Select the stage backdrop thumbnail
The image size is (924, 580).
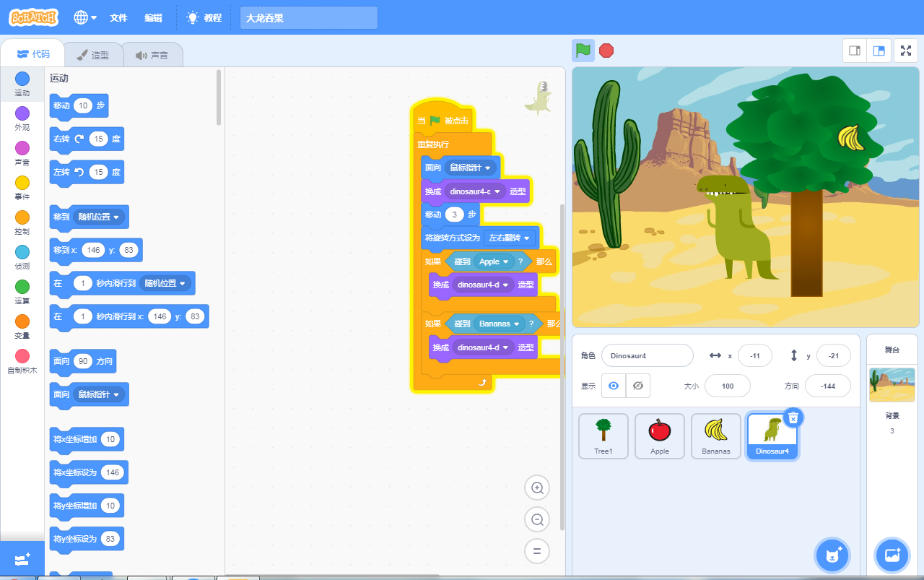pos(892,384)
